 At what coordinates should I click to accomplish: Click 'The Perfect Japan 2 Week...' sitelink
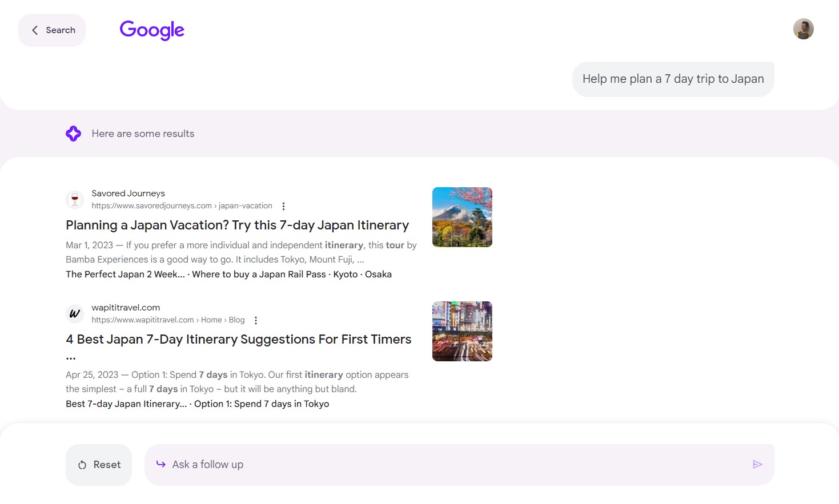tap(126, 275)
